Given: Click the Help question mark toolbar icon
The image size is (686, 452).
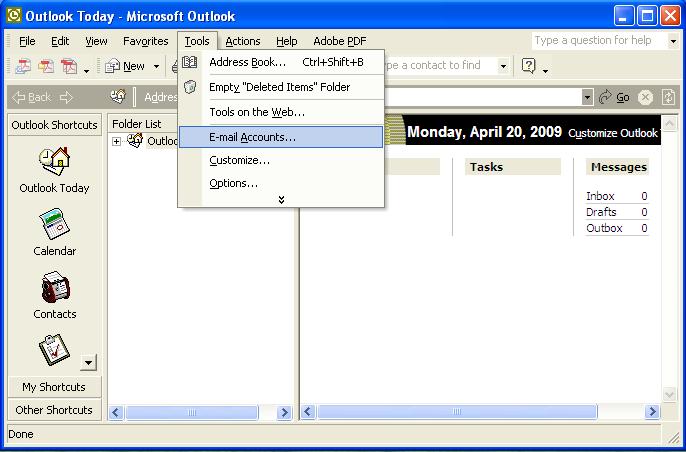Looking at the screenshot, I should (528, 66).
